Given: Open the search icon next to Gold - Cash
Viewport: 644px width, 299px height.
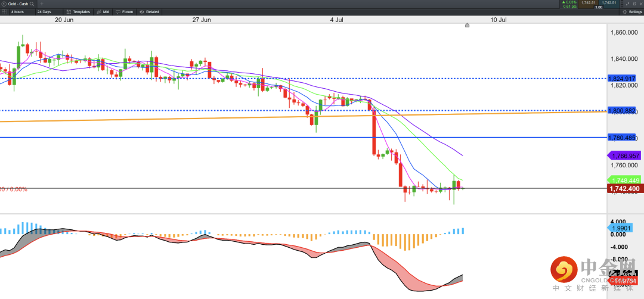Looking at the screenshot, I should [x=32, y=4].
